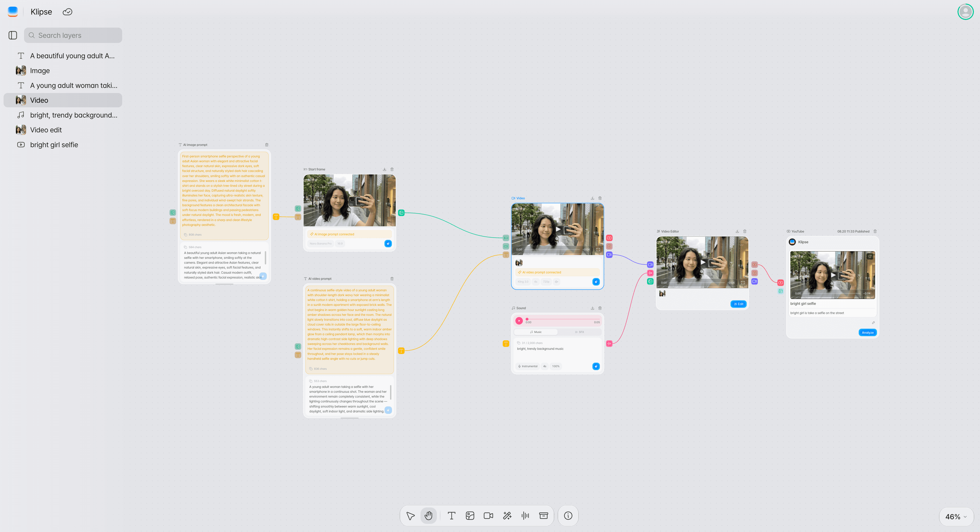980x532 pixels.
Task: Click the start frame thumbnail in Video node
Action: (x=519, y=262)
